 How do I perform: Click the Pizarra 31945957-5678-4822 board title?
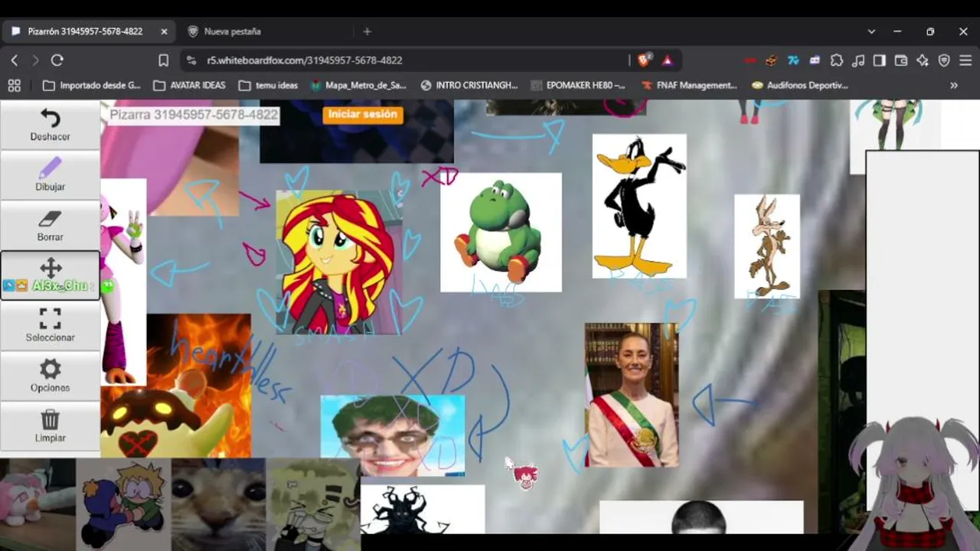193,115
